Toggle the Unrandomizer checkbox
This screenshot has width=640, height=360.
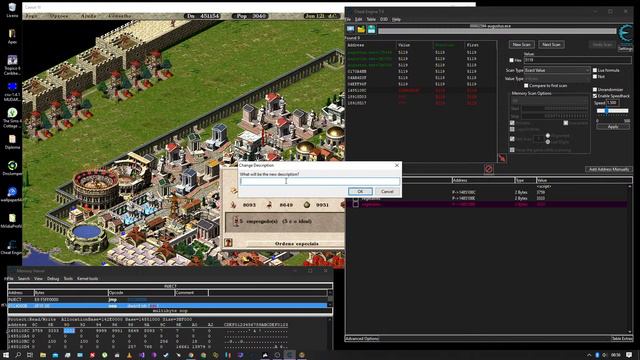coord(595,89)
